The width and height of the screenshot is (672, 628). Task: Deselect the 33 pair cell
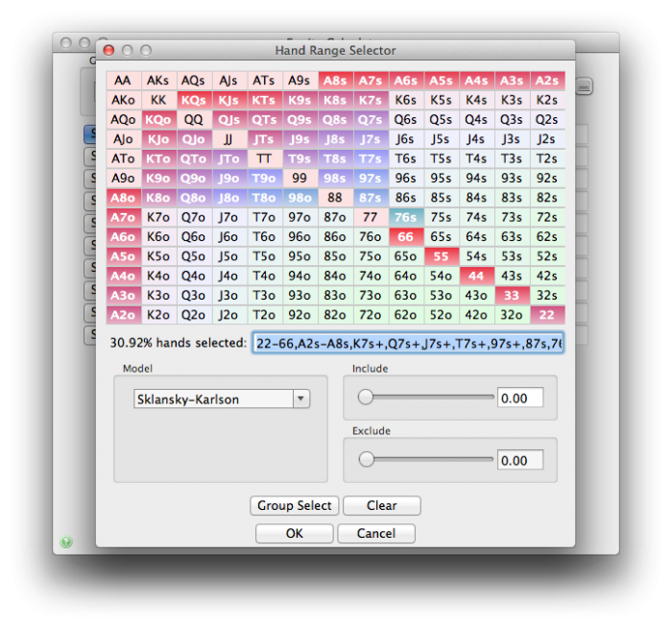(512, 296)
